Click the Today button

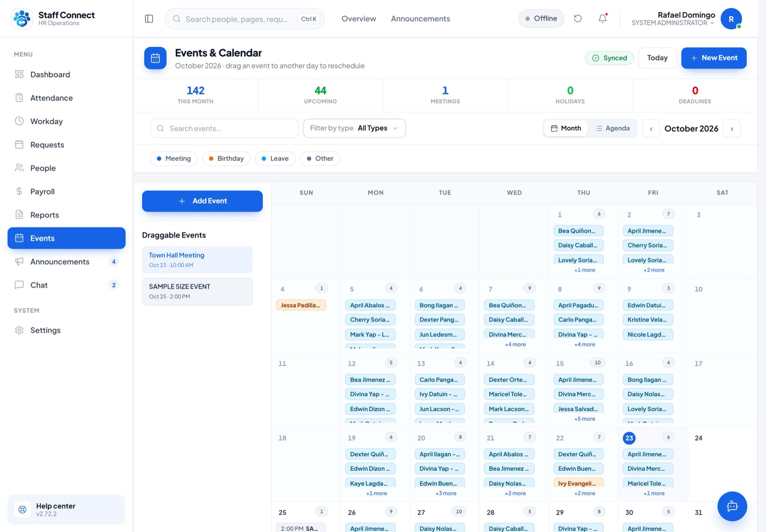(657, 58)
